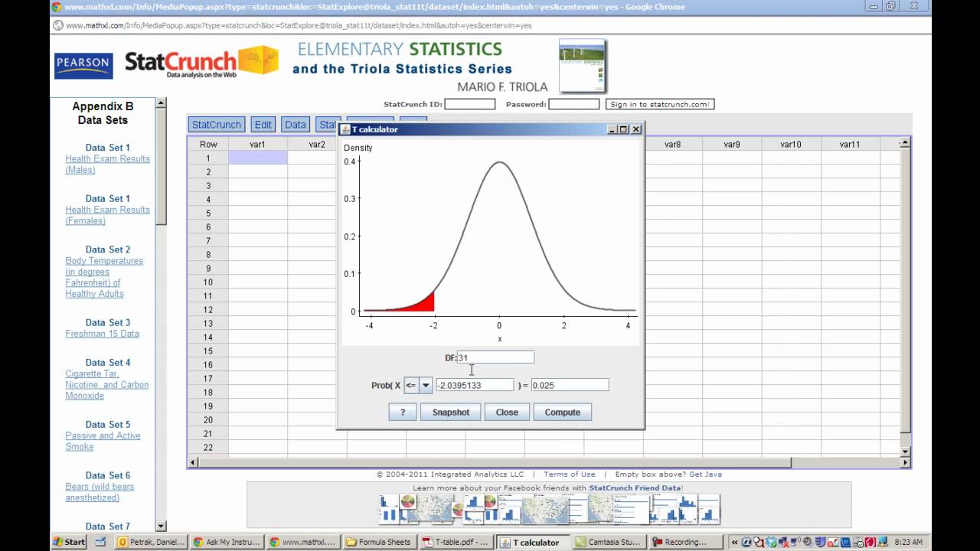
Task: Click the StatCrunch logo
Action: click(201, 63)
